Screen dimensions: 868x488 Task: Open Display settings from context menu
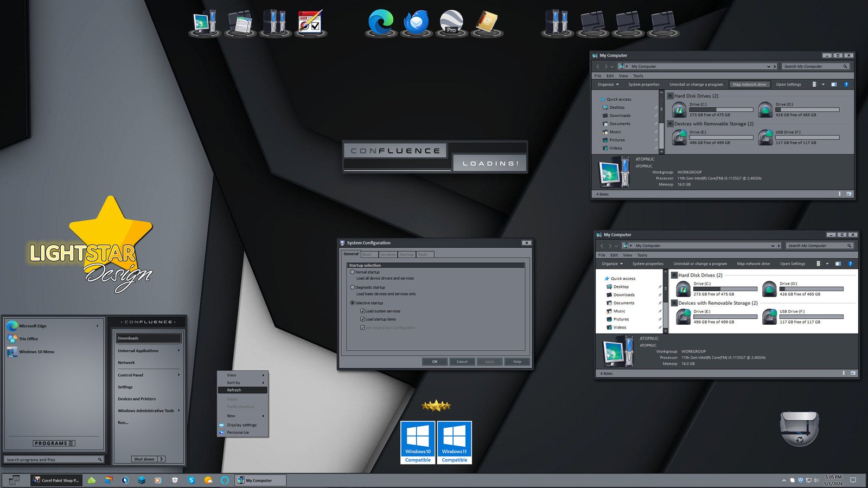pyautogui.click(x=242, y=425)
